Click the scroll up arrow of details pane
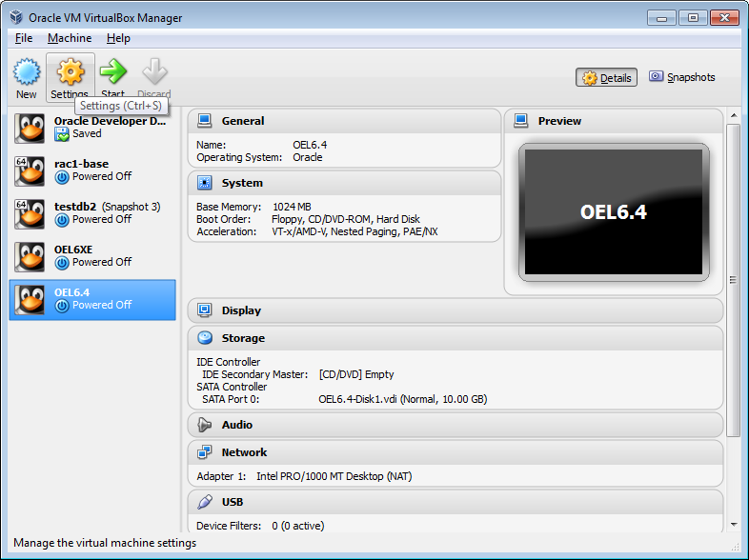The height and width of the screenshot is (560, 749). click(734, 115)
